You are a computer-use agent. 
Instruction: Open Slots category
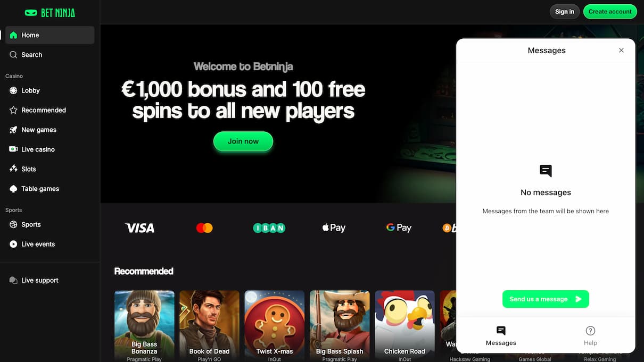tap(50, 169)
